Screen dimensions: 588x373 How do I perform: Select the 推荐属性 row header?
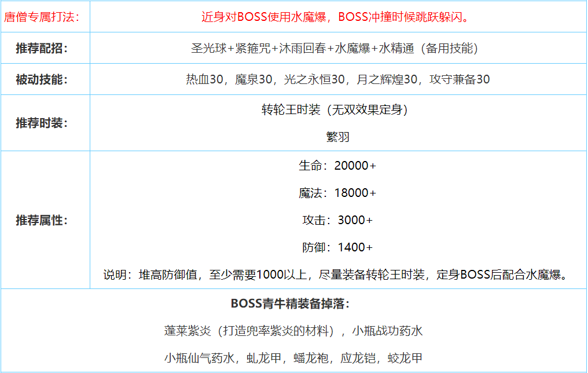click(x=42, y=220)
